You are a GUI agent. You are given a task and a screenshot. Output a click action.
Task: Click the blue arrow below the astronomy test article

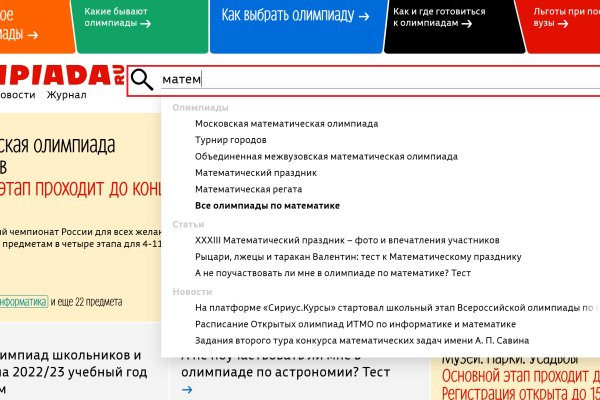(x=187, y=390)
